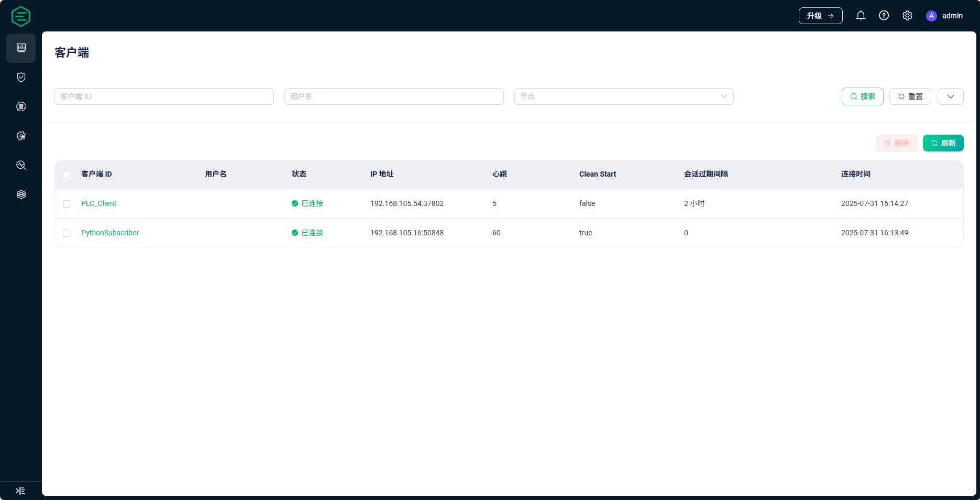
Task: Open the data integration sidebar icon
Action: coord(21,106)
